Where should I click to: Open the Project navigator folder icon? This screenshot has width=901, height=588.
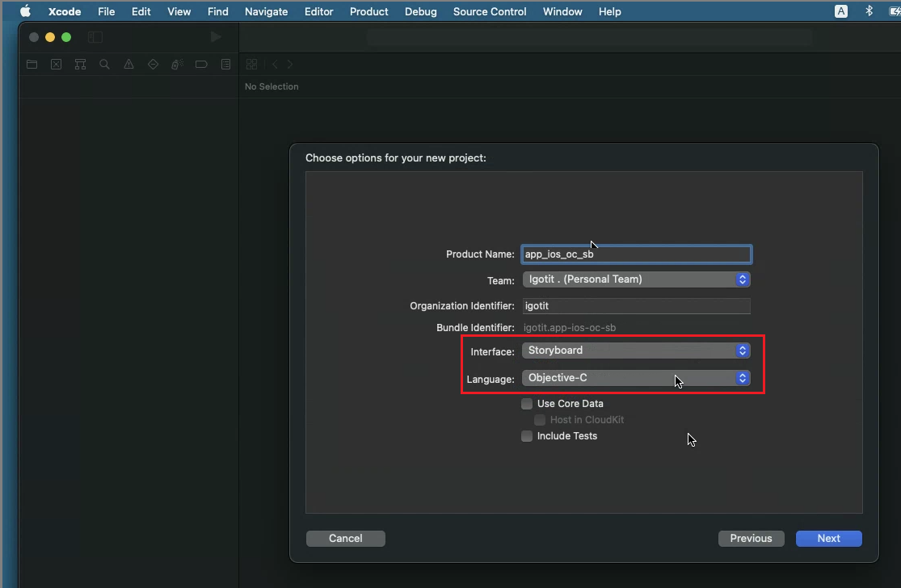pos(32,65)
